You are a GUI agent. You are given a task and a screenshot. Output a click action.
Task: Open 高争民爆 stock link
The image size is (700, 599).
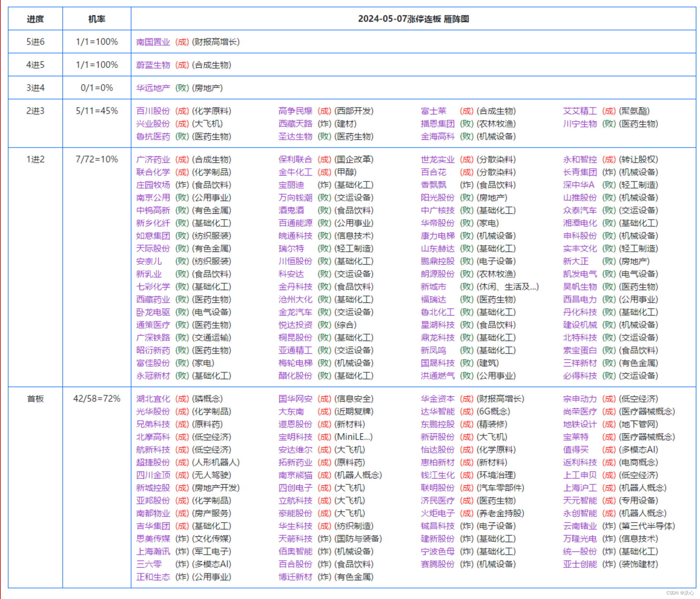[x=295, y=111]
